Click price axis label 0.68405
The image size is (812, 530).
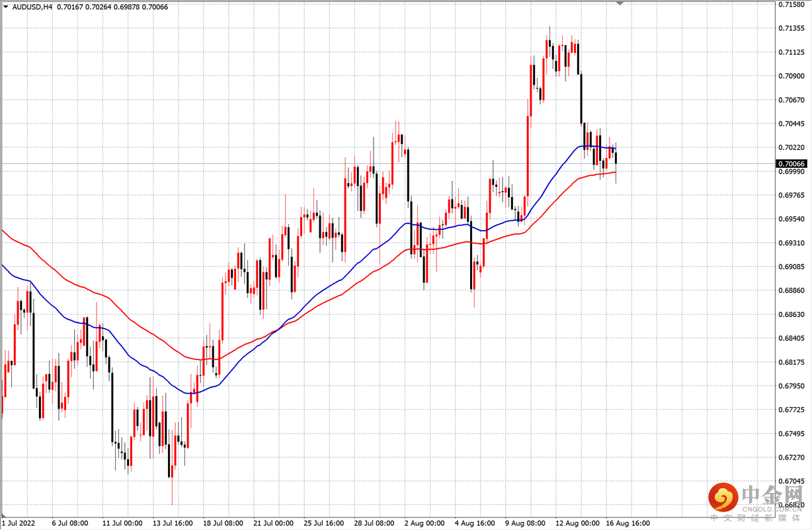click(x=792, y=338)
